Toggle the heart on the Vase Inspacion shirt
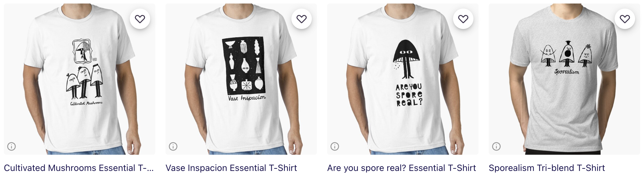 coord(302,19)
